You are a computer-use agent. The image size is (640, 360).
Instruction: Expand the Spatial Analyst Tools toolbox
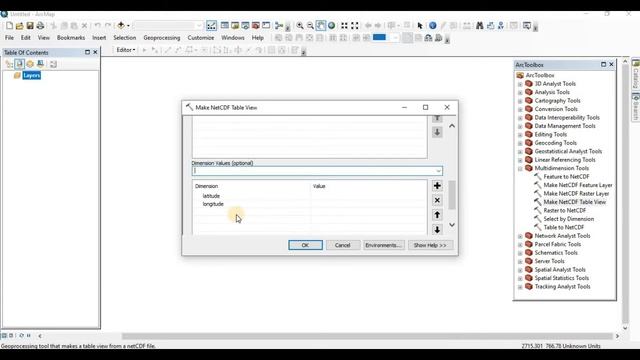(520, 270)
